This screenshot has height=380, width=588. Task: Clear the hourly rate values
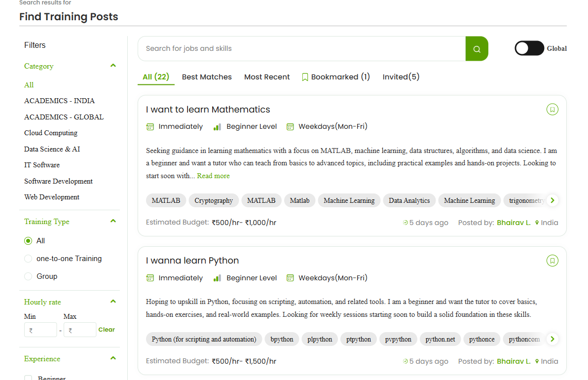tap(107, 330)
